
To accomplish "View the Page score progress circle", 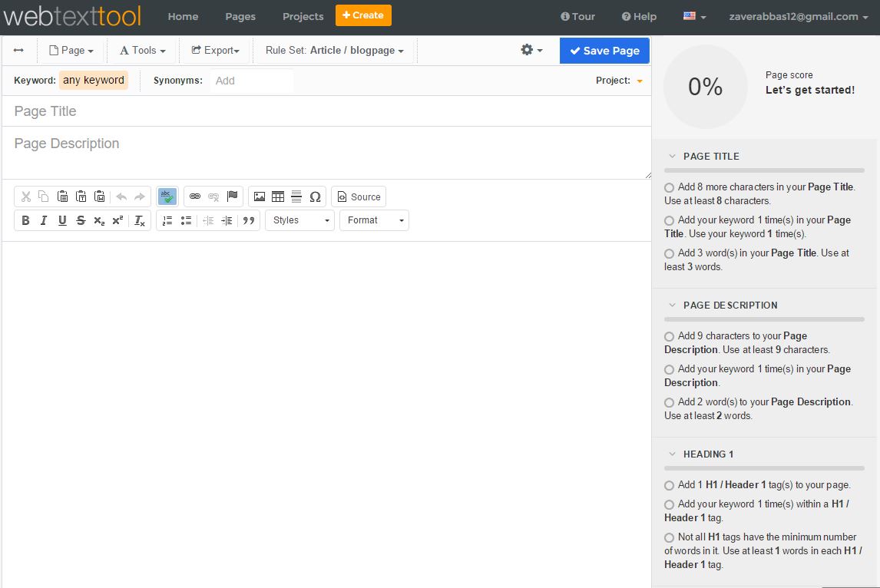I will click(706, 87).
